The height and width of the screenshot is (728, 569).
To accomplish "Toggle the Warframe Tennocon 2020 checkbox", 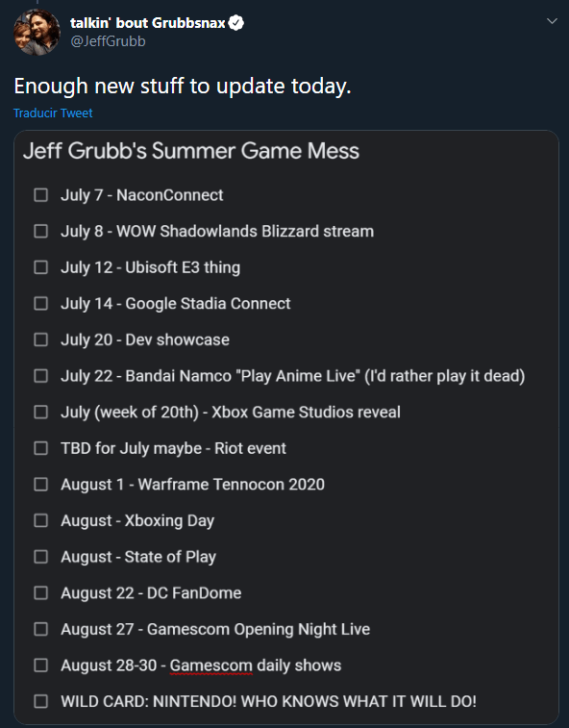I will pyautogui.click(x=40, y=485).
